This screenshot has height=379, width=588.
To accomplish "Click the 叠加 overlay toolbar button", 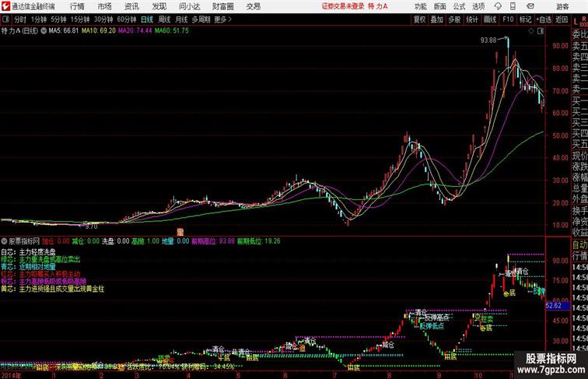I will click(437, 19).
